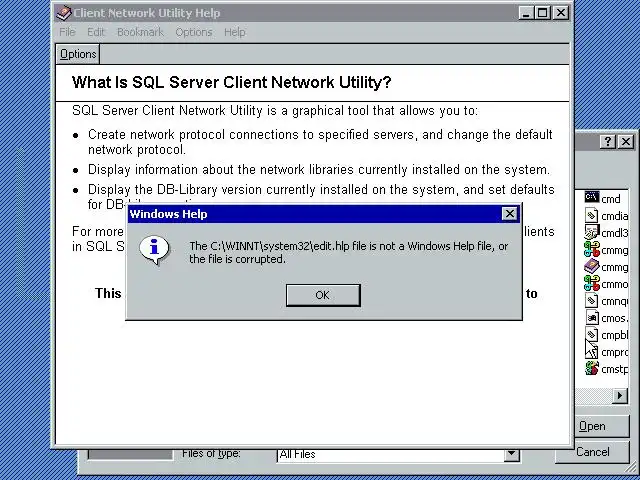This screenshot has height=480, width=640.
Task: Expand the Files of type dropdown
Action: (511, 454)
